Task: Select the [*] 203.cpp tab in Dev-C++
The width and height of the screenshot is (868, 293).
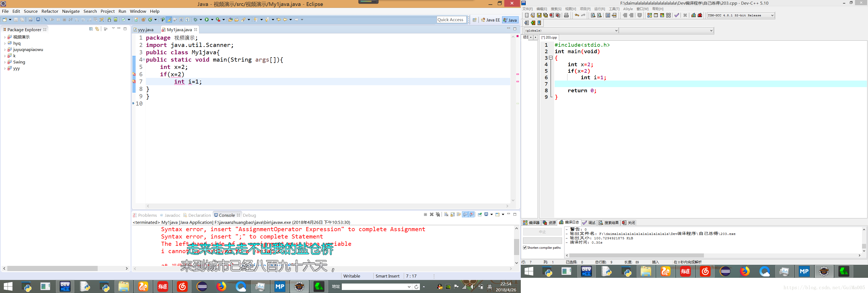Action: click(x=549, y=37)
